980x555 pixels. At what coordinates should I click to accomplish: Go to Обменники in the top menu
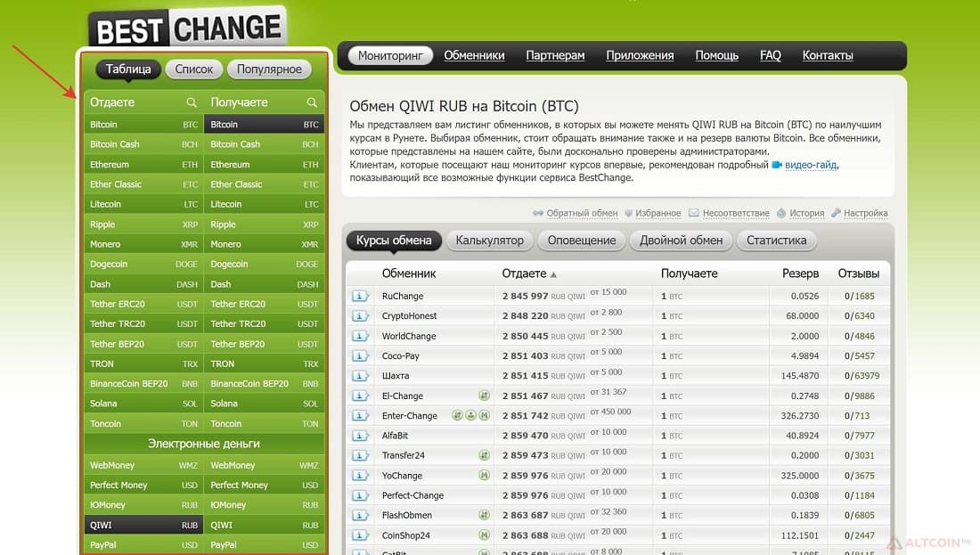pyautogui.click(x=474, y=55)
